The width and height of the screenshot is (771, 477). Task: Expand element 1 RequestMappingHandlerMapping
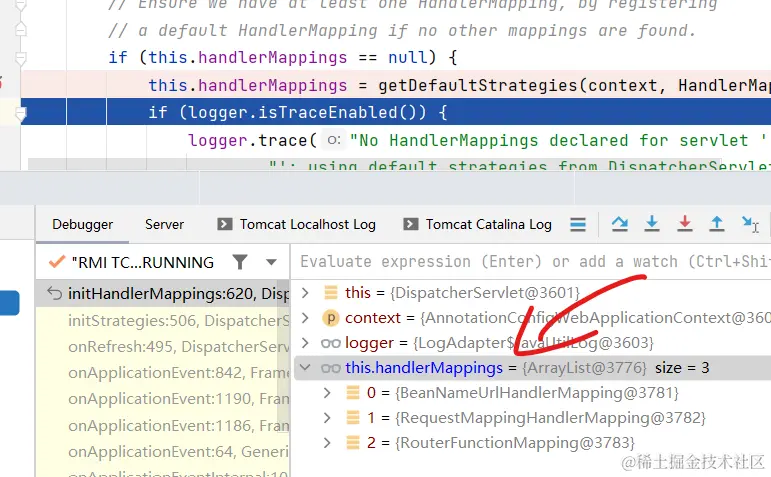327,418
